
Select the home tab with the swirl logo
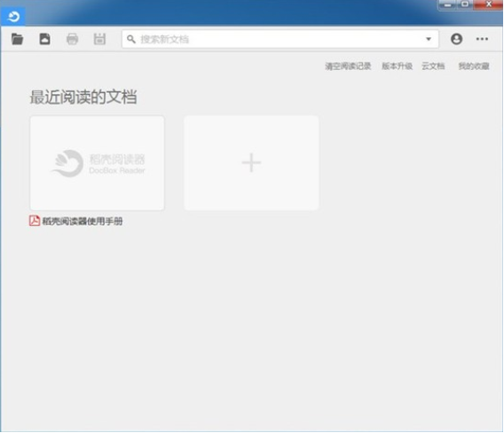[x=13, y=16]
